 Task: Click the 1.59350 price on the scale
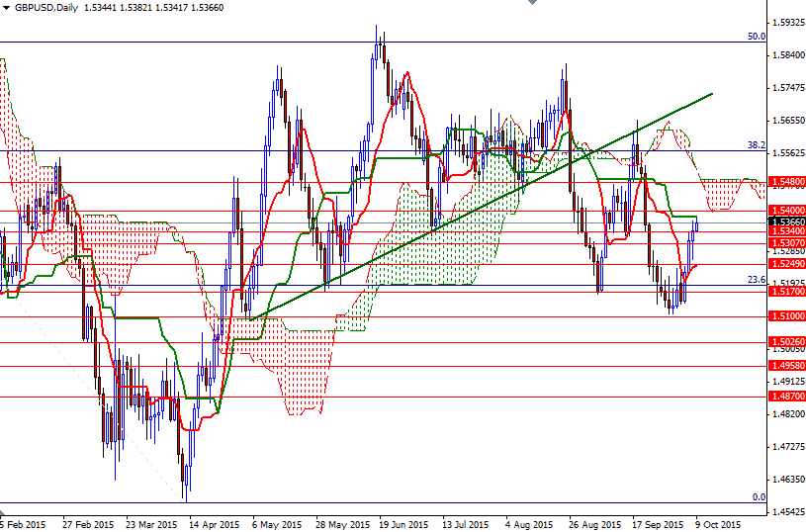tap(787, 22)
